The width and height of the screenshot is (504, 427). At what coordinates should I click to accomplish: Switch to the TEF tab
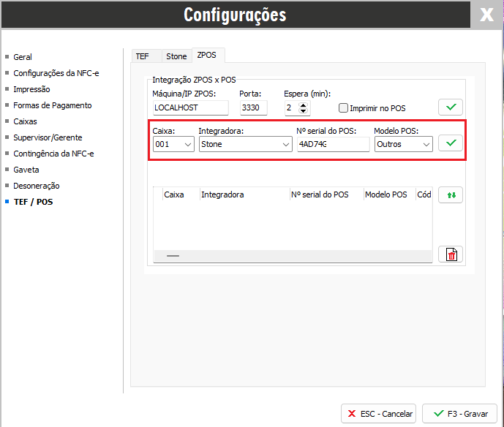(142, 56)
